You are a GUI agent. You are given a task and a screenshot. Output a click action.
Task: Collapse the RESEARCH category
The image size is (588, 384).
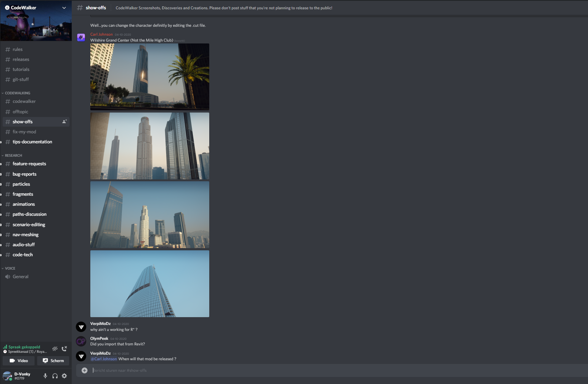point(13,156)
